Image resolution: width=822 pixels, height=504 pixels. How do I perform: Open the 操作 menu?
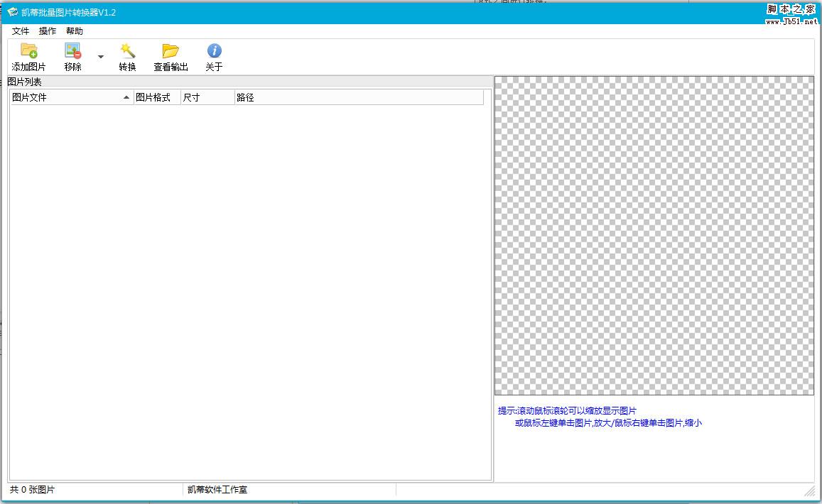pos(47,31)
